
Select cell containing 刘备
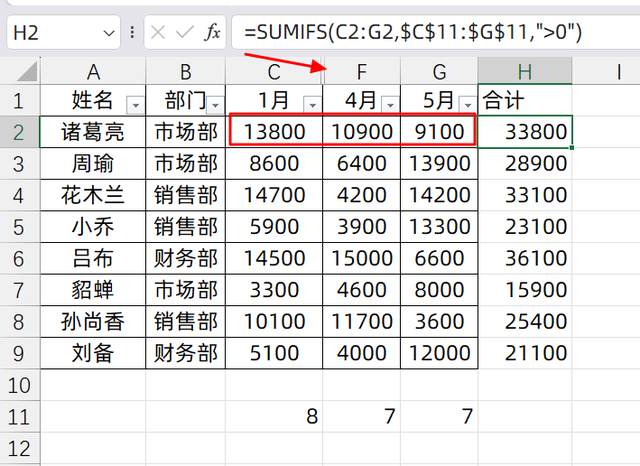(x=93, y=353)
